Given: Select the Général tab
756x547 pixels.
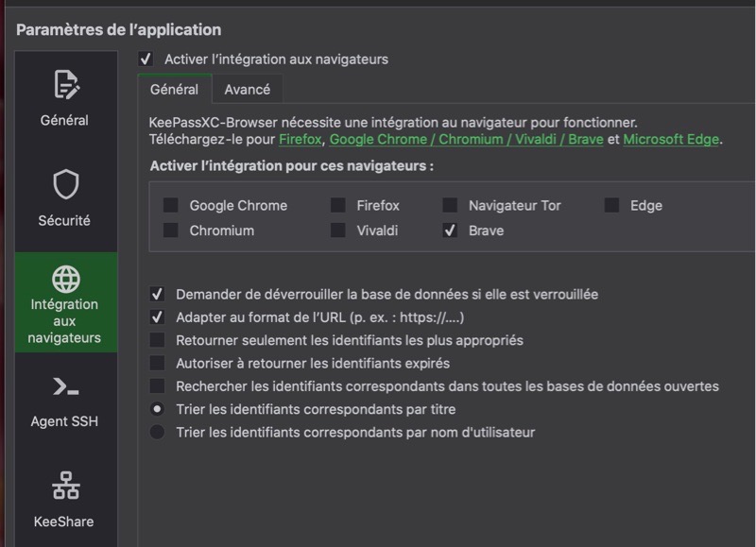Looking at the screenshot, I should coord(174,90).
